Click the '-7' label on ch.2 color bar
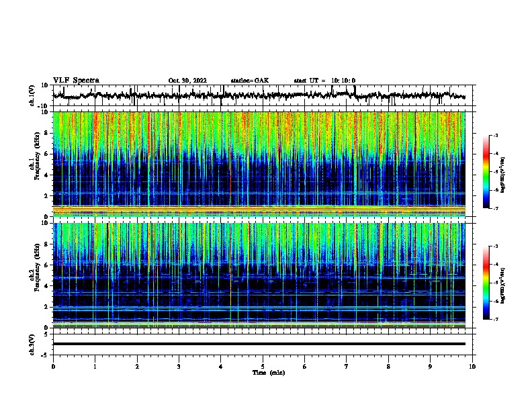 [496, 319]
